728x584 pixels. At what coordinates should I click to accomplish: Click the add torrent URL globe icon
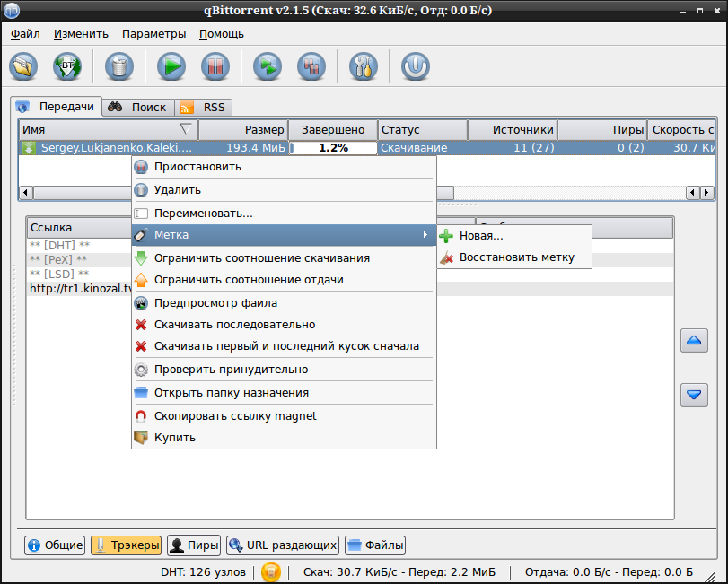pos(67,66)
